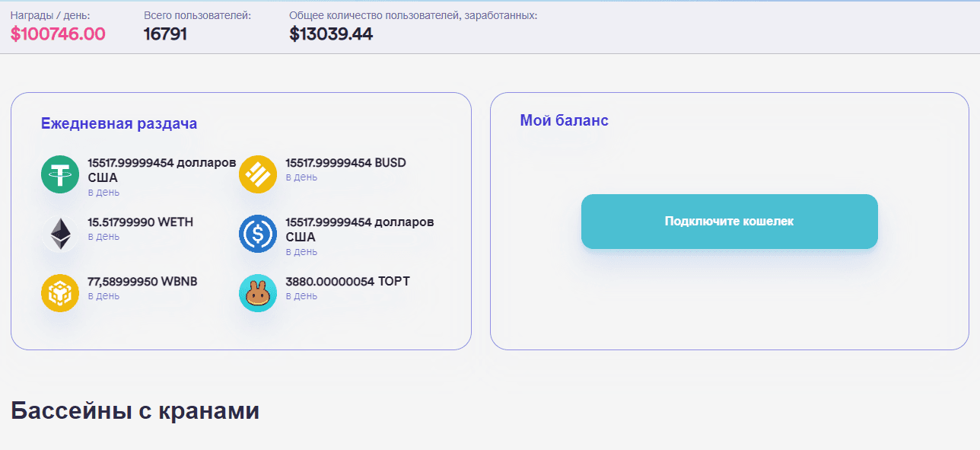Select the yellow WBNB cube icon
The width and height of the screenshot is (980, 450).
point(60,293)
